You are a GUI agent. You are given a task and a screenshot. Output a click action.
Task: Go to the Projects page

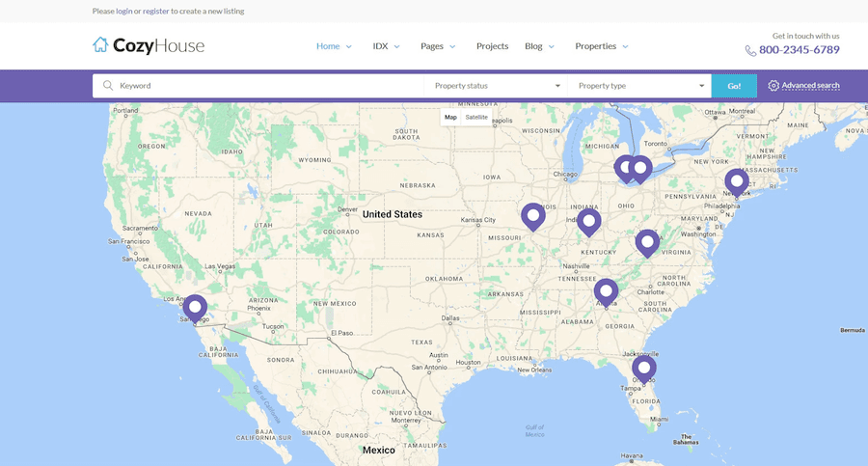click(x=492, y=46)
